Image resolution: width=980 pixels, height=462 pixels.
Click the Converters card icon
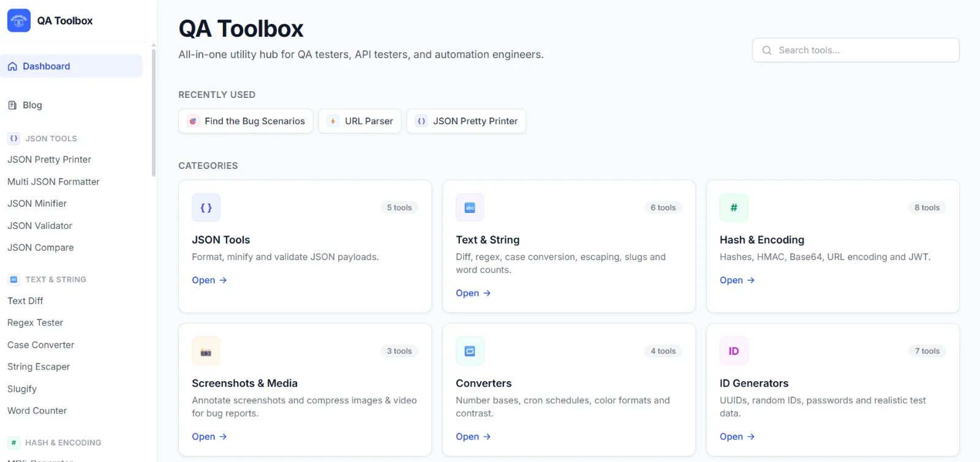point(470,351)
